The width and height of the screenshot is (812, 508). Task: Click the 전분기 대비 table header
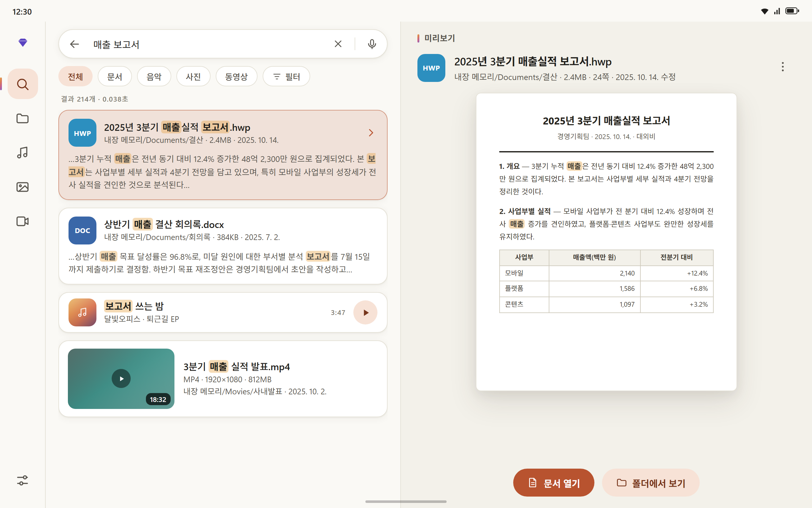(677, 257)
